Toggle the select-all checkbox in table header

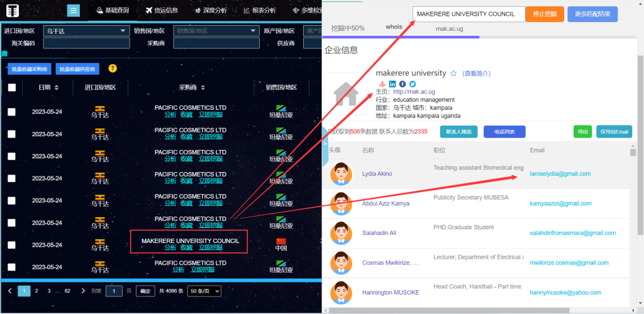click(x=12, y=88)
